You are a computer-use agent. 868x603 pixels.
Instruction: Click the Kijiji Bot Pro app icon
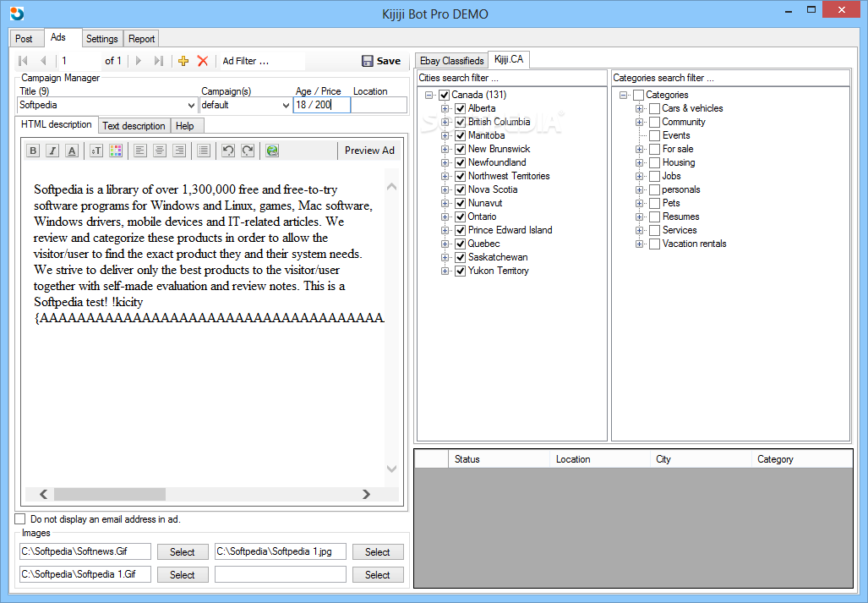tap(17, 14)
